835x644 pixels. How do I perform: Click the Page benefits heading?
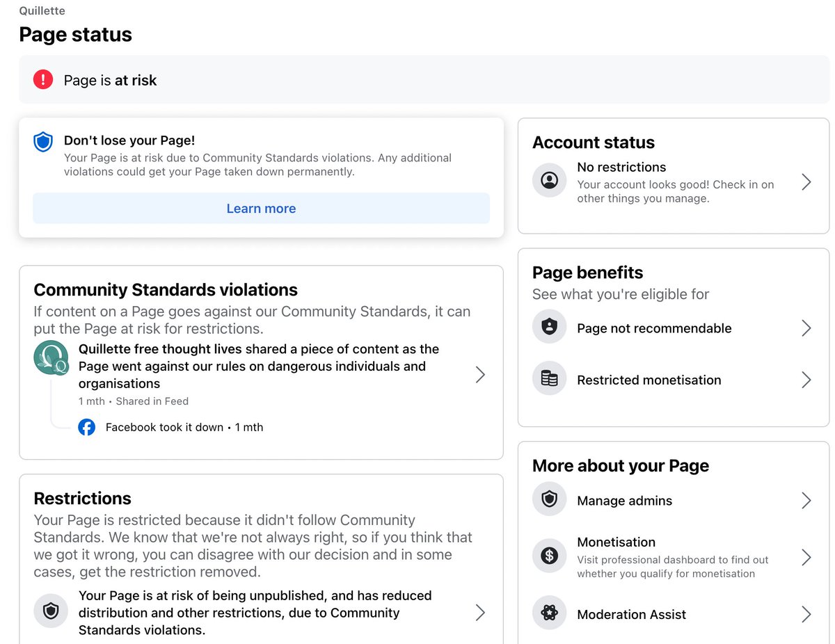pyautogui.click(x=588, y=272)
